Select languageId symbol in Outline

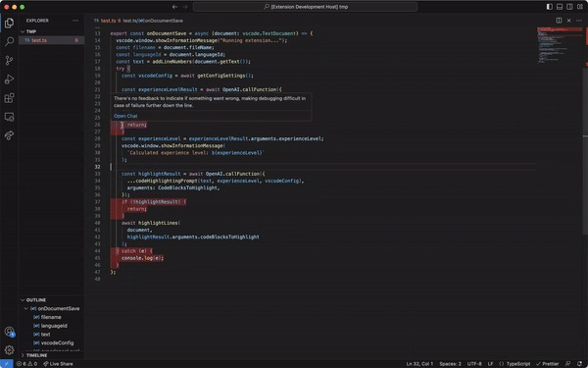[54, 326]
